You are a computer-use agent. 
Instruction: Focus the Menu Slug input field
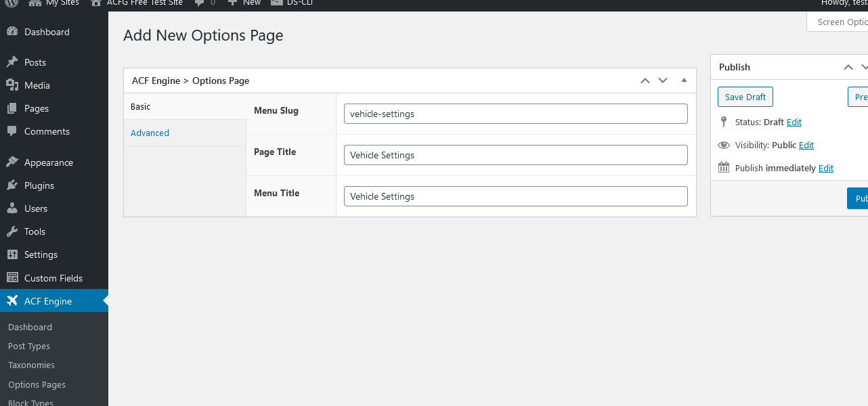click(x=516, y=114)
